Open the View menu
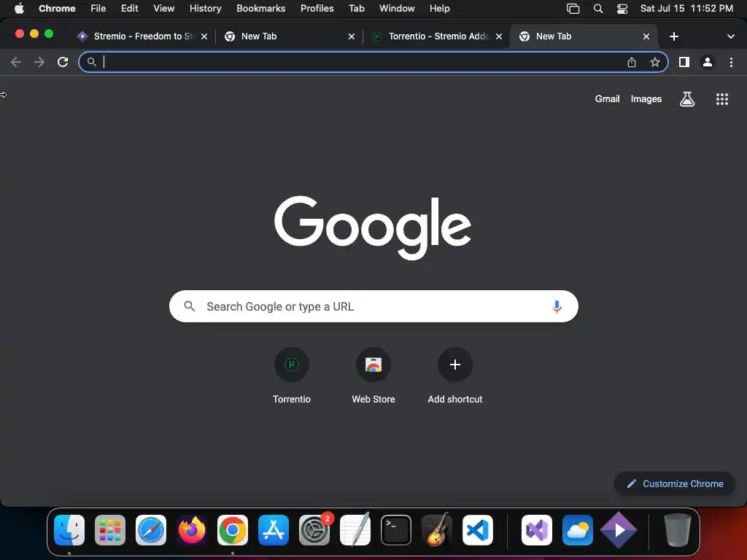This screenshot has width=747, height=560. (x=163, y=8)
